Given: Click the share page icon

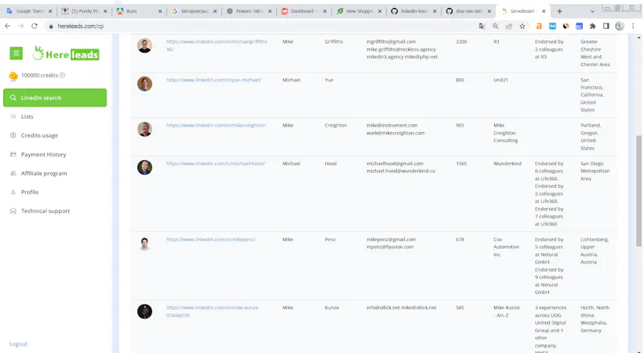Looking at the screenshot, I should [x=509, y=26].
